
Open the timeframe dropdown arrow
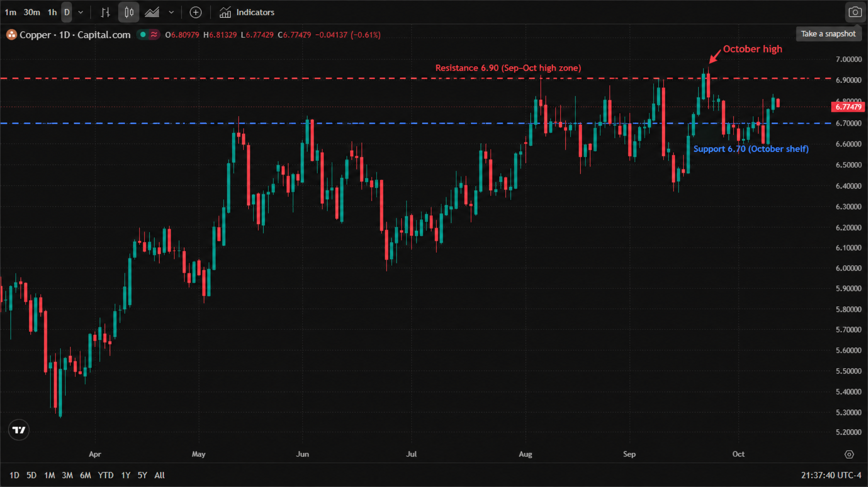tap(81, 12)
